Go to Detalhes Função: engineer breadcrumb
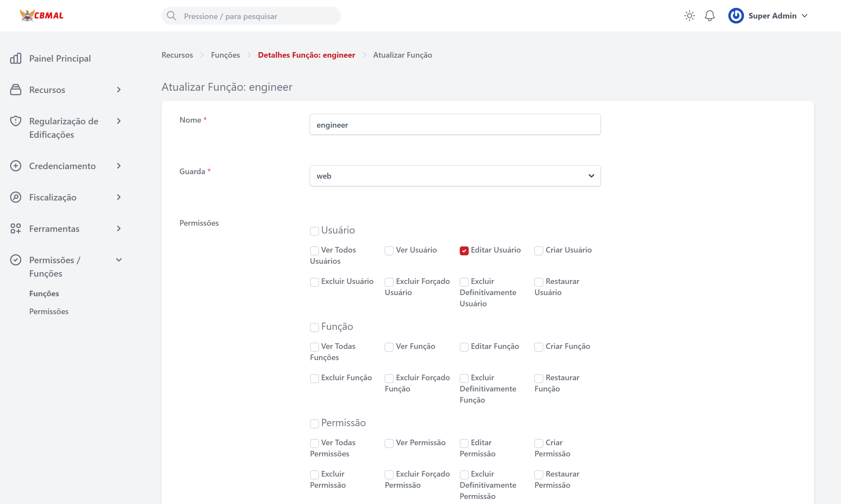 coord(306,55)
